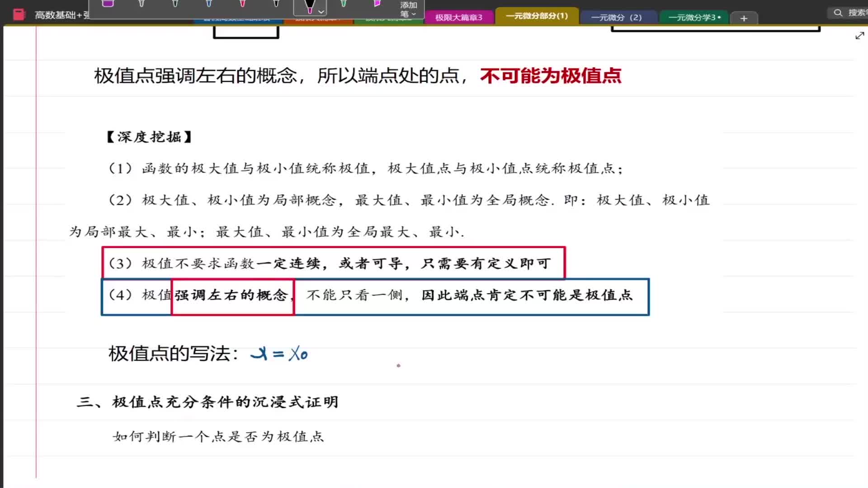Open the 一元微分学3 section tab

click(694, 17)
